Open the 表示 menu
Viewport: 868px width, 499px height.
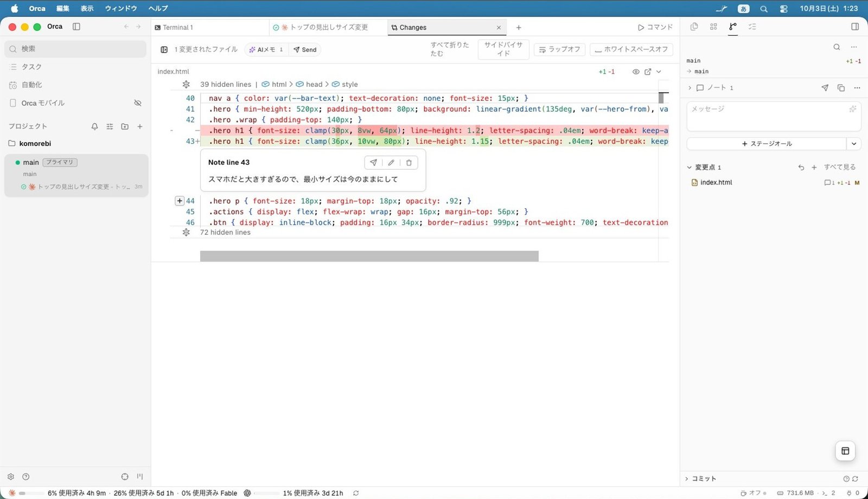[x=87, y=8]
